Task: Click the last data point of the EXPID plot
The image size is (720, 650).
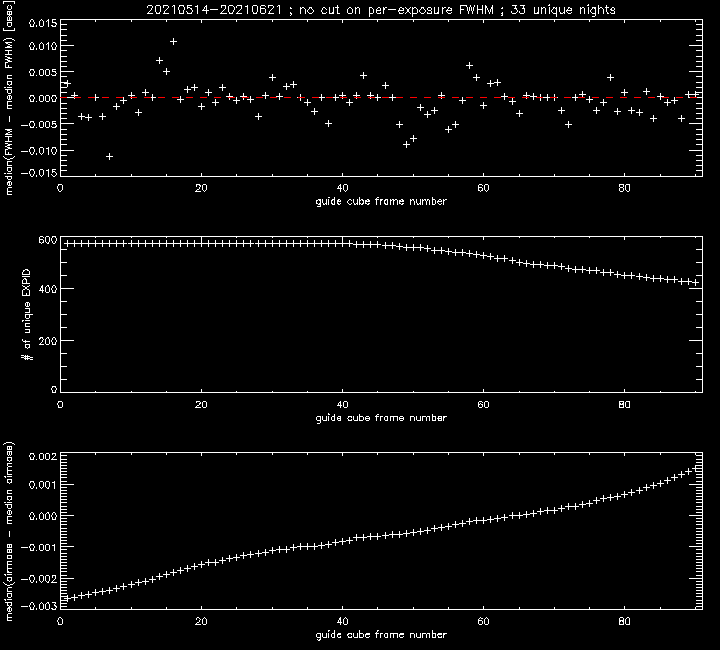Action: [x=696, y=283]
